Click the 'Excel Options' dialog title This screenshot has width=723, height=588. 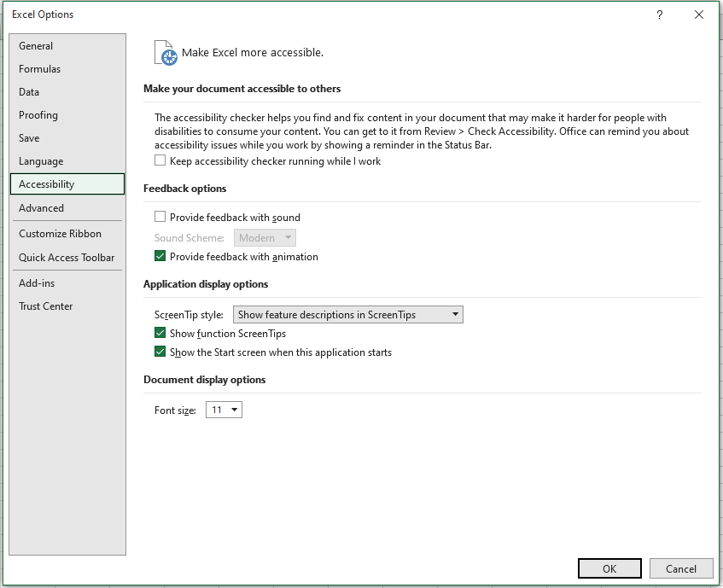[x=43, y=15]
